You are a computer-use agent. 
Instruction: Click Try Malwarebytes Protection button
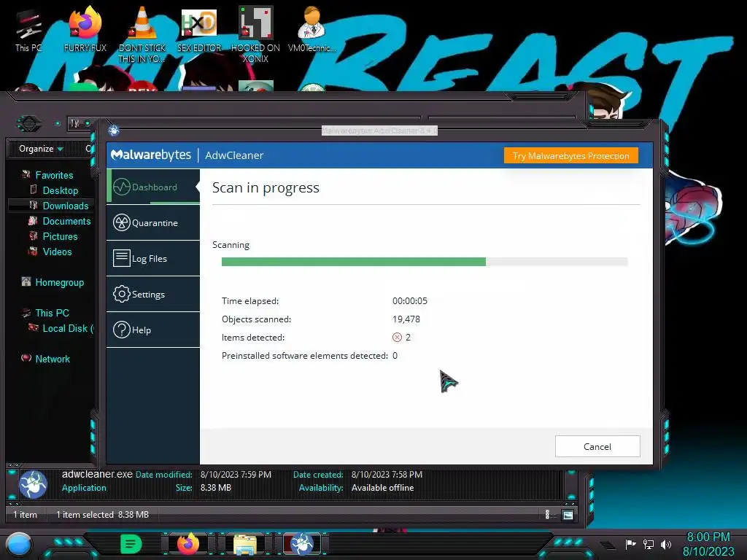click(570, 156)
